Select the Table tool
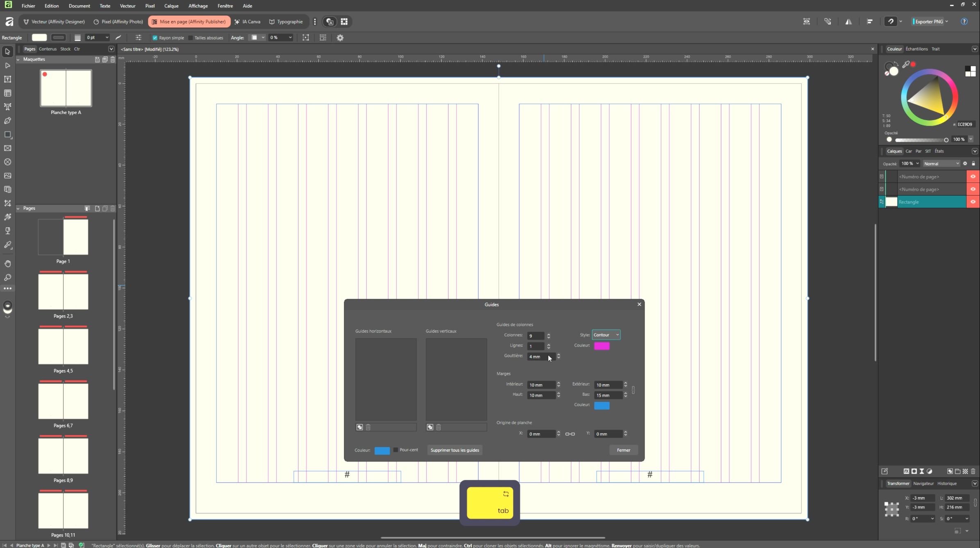 click(x=7, y=93)
